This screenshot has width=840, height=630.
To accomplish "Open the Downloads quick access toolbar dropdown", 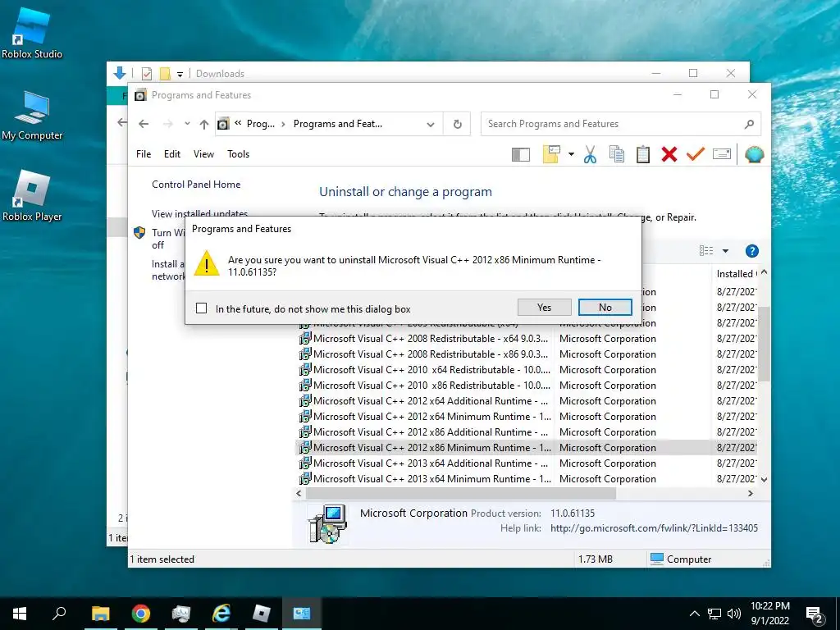I will tap(180, 74).
